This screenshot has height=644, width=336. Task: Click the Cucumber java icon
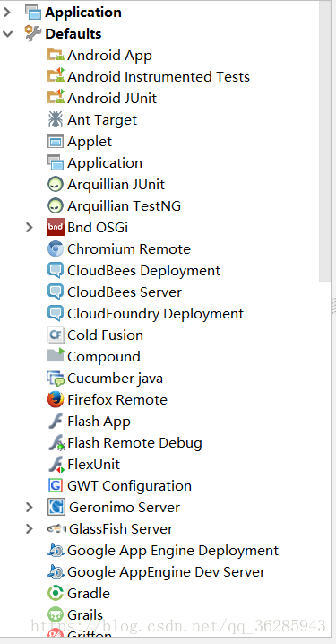point(56,378)
